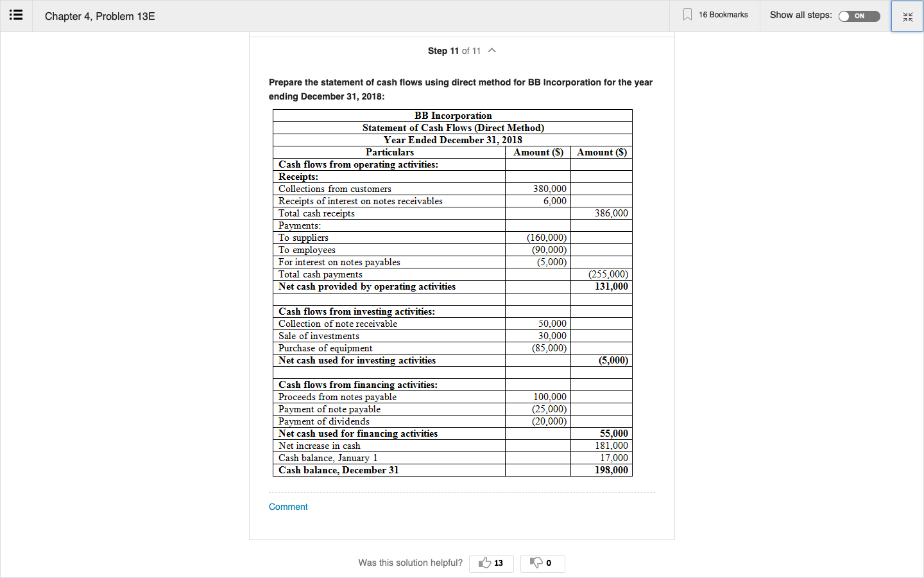The image size is (924, 578).
Task: Click the 198,000 December 31 cash balance cell
Action: point(601,470)
